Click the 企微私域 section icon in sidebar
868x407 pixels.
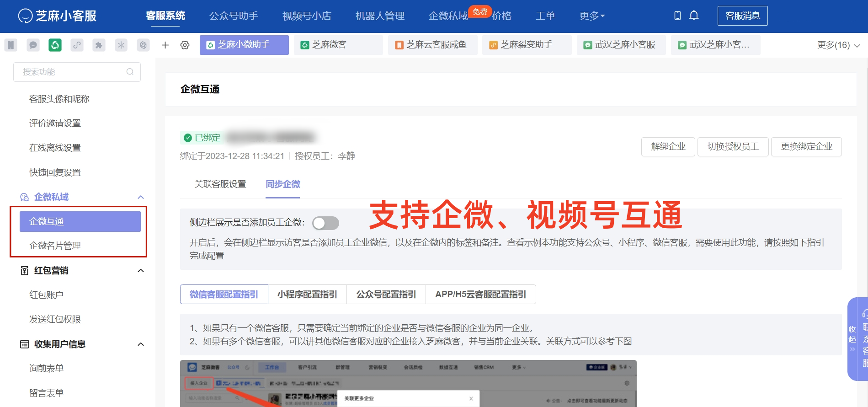(25, 197)
